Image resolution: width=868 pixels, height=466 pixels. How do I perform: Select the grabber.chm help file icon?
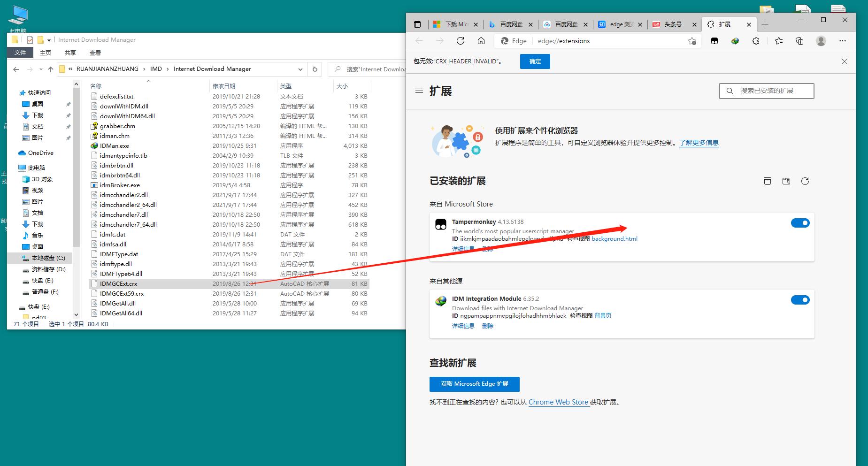point(94,126)
